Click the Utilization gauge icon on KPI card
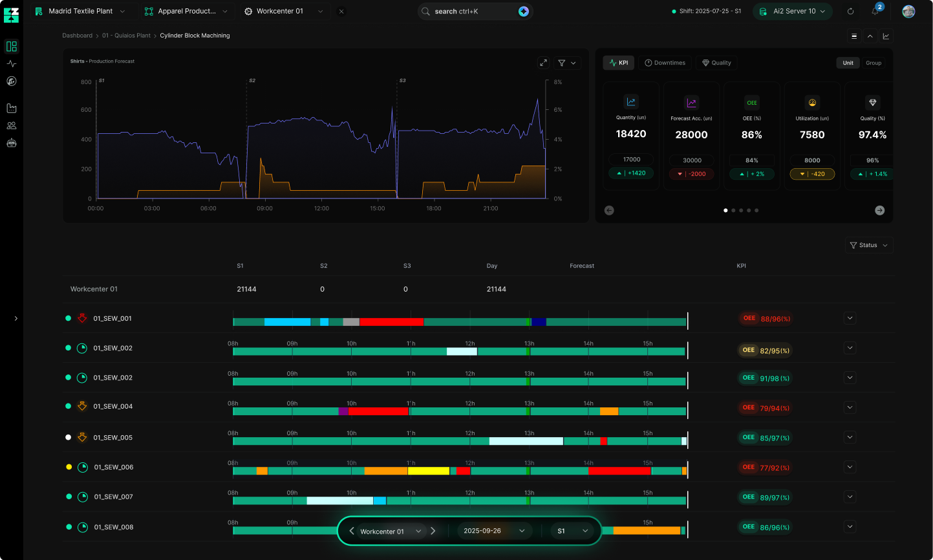Image resolution: width=933 pixels, height=560 pixels. click(x=811, y=102)
